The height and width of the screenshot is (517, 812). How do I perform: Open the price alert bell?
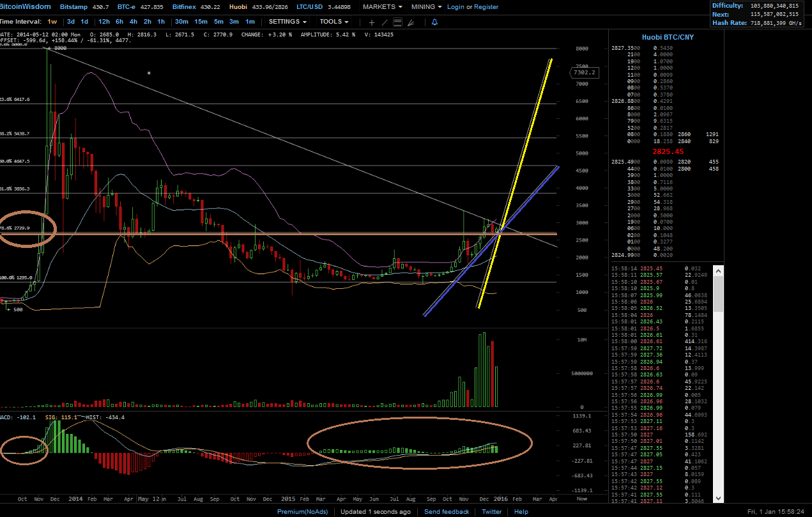tap(434, 22)
